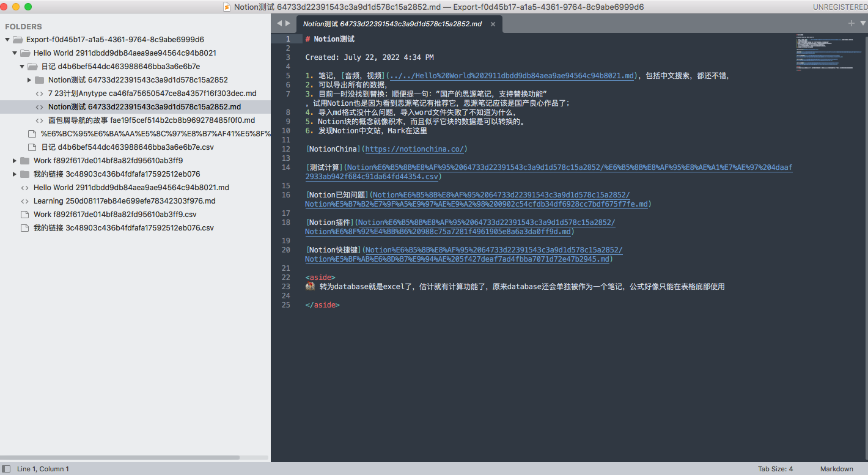Click file icon of Work csv file

point(24,215)
